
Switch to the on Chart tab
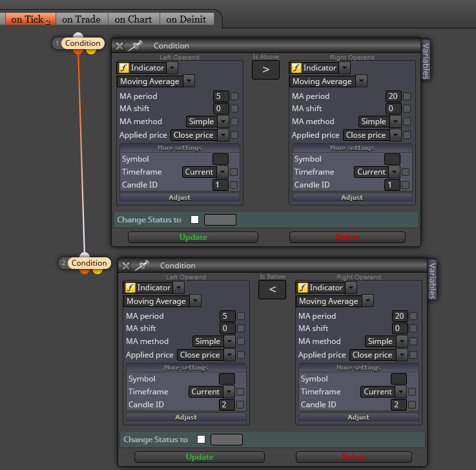coord(133,19)
